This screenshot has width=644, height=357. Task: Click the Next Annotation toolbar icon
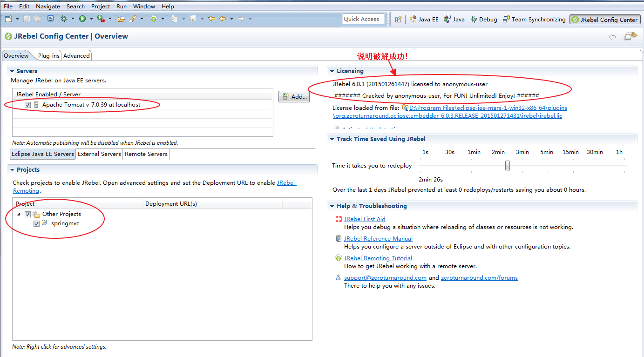pyautogui.click(x=174, y=19)
